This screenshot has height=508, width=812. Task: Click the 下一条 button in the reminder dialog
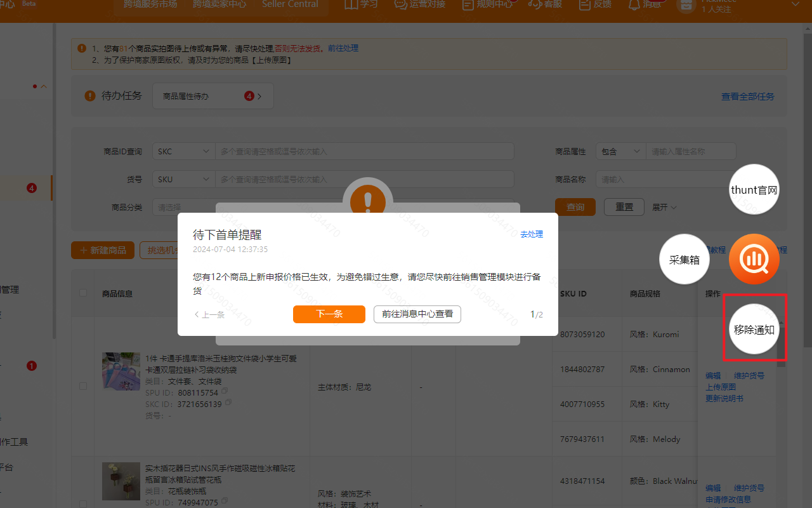[x=329, y=314]
